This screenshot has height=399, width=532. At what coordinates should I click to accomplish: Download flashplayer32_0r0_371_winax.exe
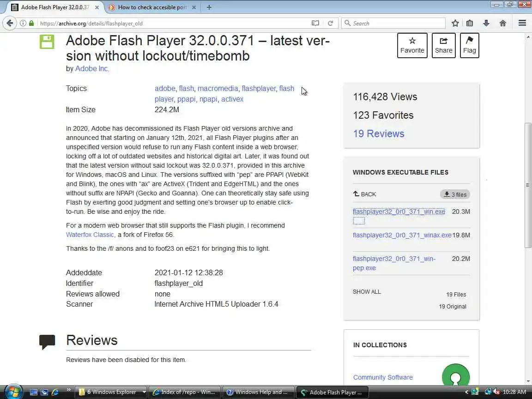click(x=402, y=235)
